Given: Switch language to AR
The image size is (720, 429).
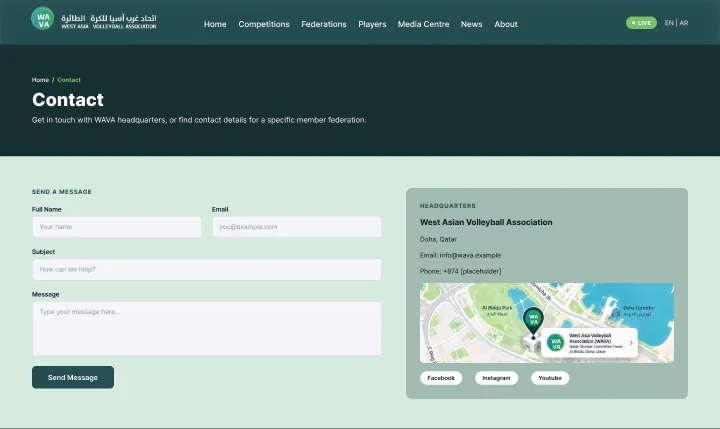Looking at the screenshot, I should coord(684,23).
